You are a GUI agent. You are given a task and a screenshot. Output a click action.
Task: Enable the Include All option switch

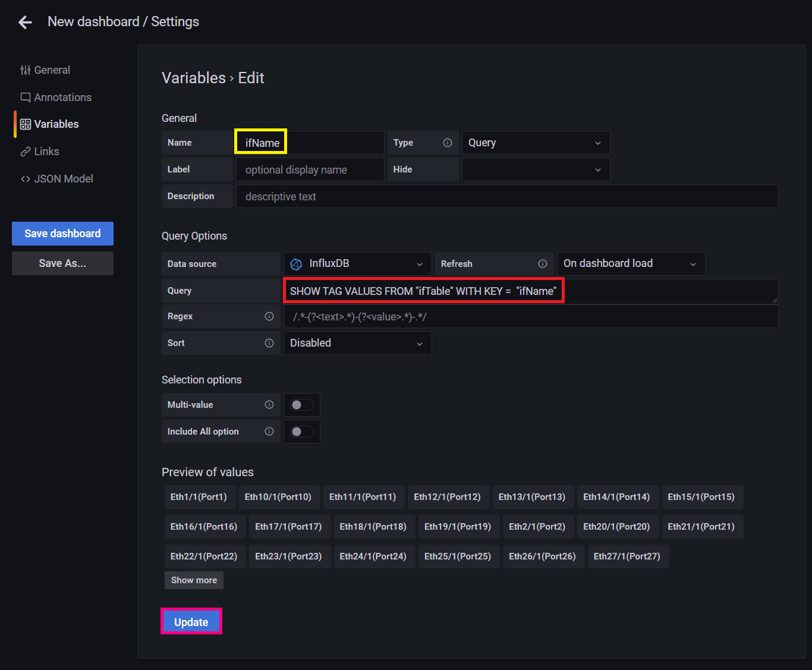[x=302, y=432]
